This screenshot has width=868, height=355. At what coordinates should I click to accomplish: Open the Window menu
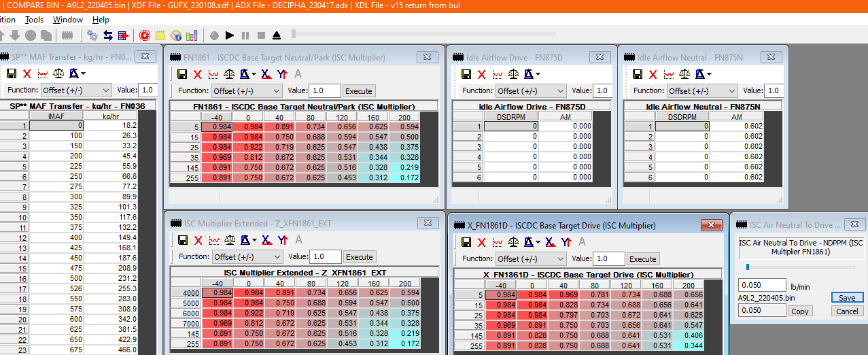(x=68, y=20)
